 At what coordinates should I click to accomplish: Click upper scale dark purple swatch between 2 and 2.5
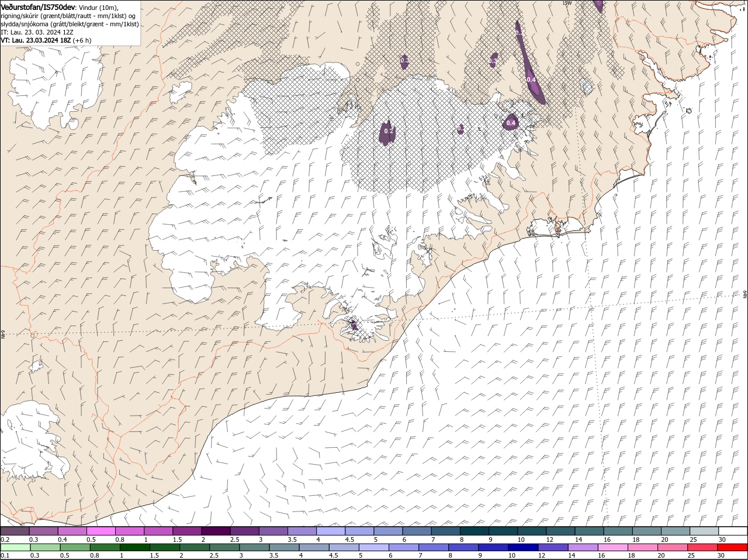216,531
